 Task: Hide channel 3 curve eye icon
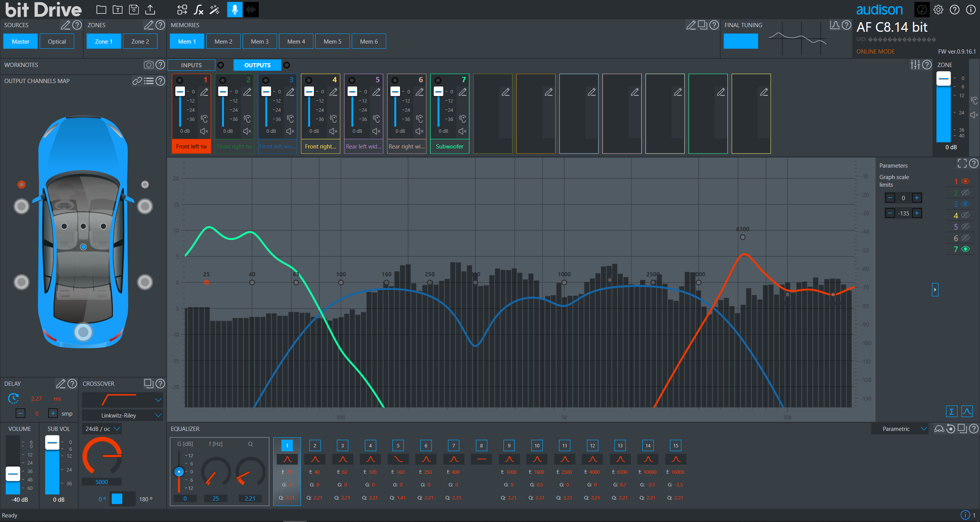pyautogui.click(x=966, y=204)
